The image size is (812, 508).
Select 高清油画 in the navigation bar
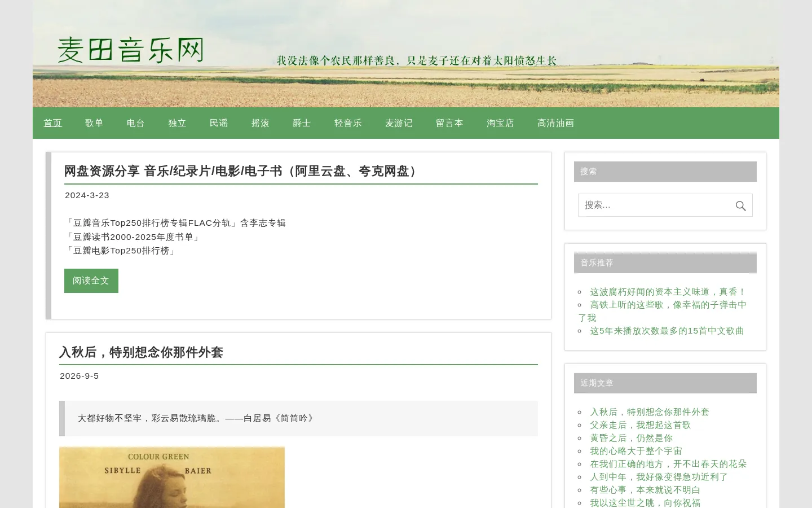tap(556, 123)
